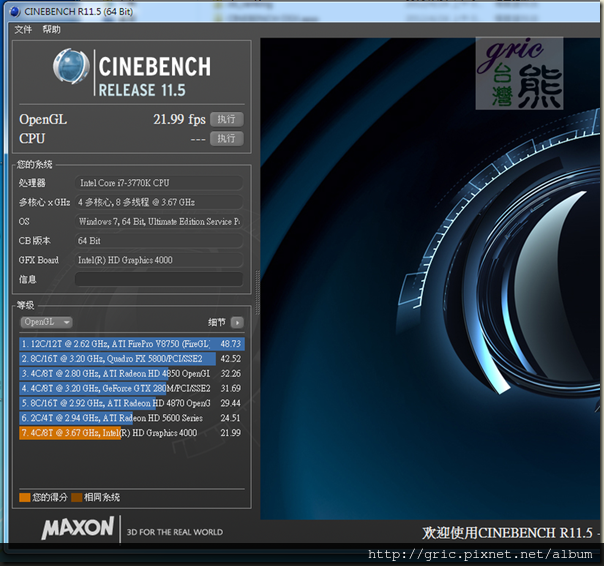Select ranking row 2 Quadro FX 5800
Image resolution: width=604 pixels, height=566 pixels.
pyautogui.click(x=132, y=359)
